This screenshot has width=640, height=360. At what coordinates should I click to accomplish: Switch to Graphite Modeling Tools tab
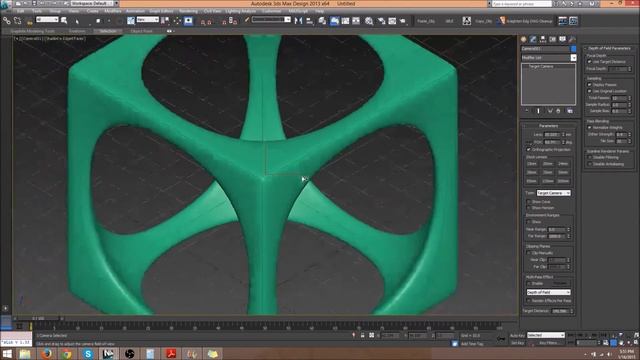(x=33, y=31)
